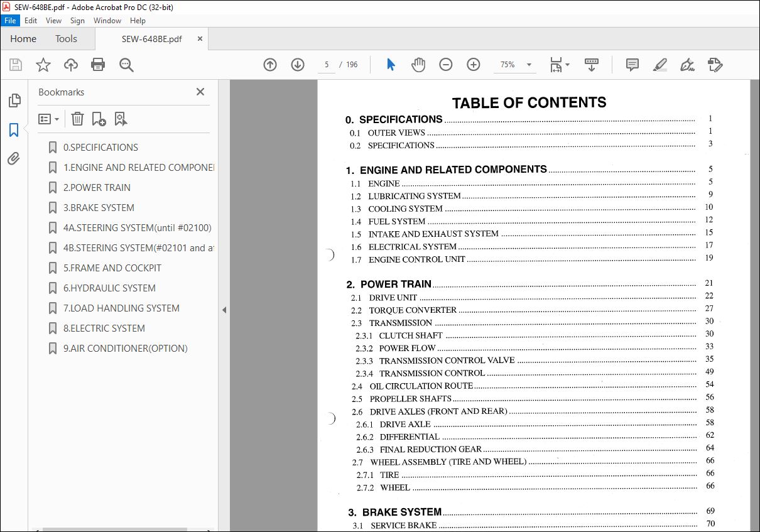Viewport: 760px width, 532px height.
Task: Activate the hand pan tool
Action: point(418,65)
